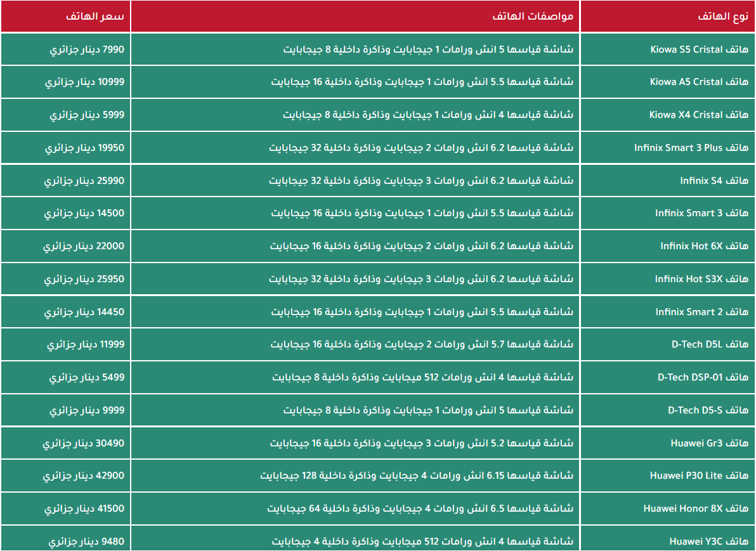Select the D-Tech D5L phone cell
Image resolution: width=756 pixels, height=551 pixels.
668,344
